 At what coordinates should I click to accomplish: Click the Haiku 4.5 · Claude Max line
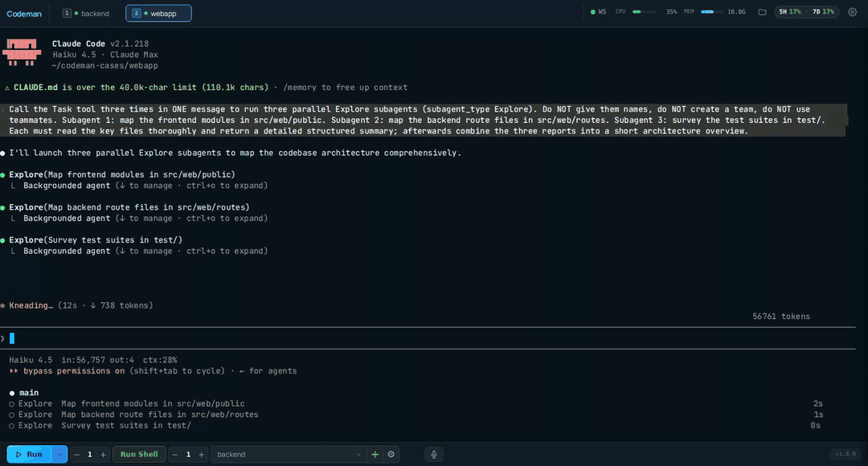click(105, 55)
